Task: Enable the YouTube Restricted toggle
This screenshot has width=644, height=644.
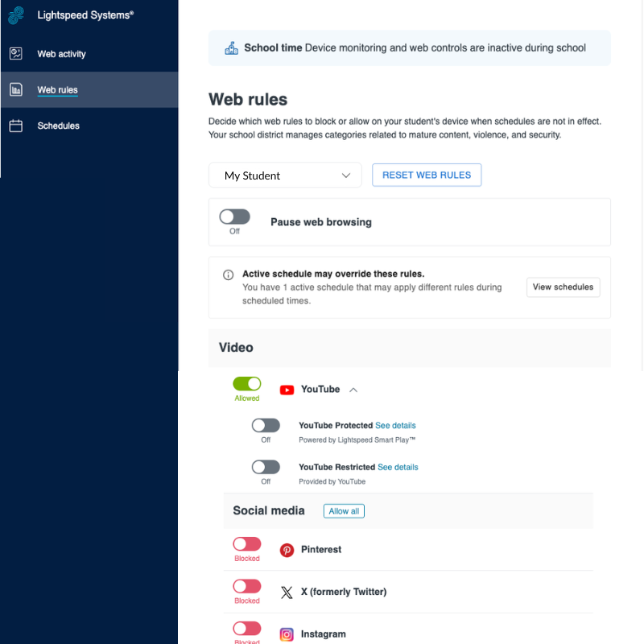Action: [266, 467]
